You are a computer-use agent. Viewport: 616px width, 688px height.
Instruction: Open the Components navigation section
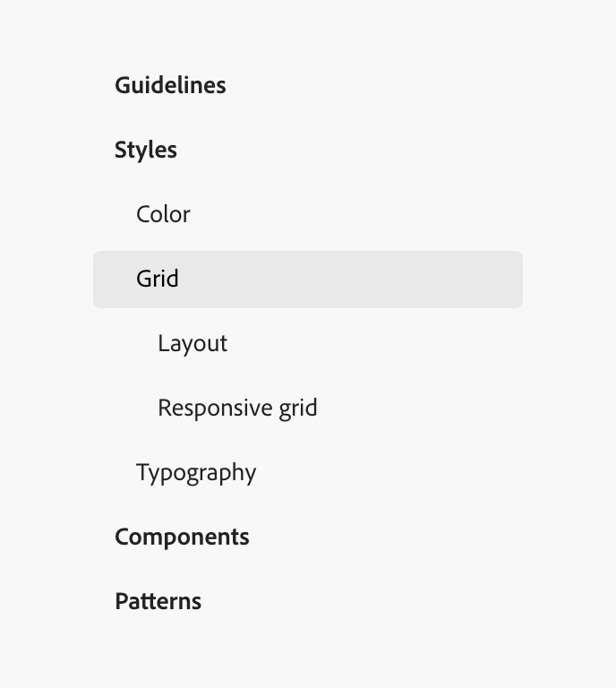pos(182,537)
